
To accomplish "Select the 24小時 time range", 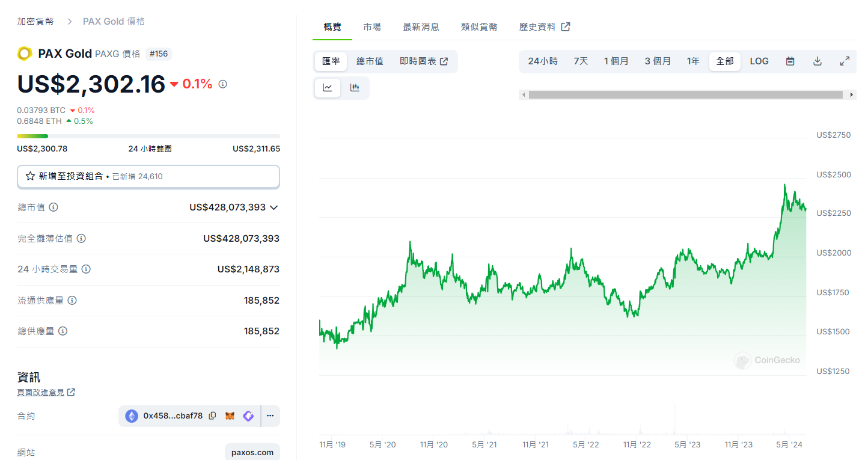I will (x=543, y=61).
